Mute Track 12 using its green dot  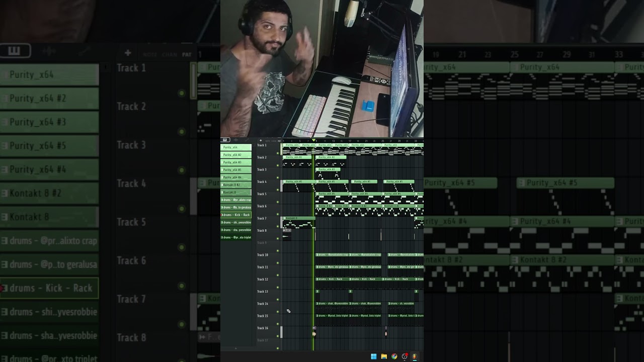coord(278,287)
